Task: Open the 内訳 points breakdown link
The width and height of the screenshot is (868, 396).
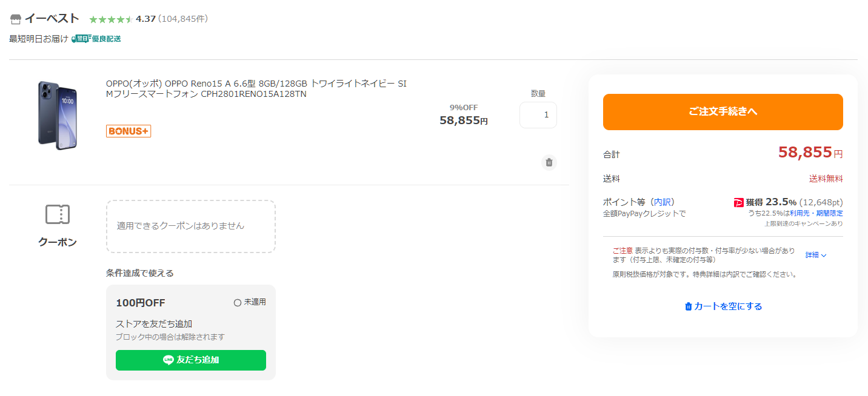Action: (x=663, y=202)
